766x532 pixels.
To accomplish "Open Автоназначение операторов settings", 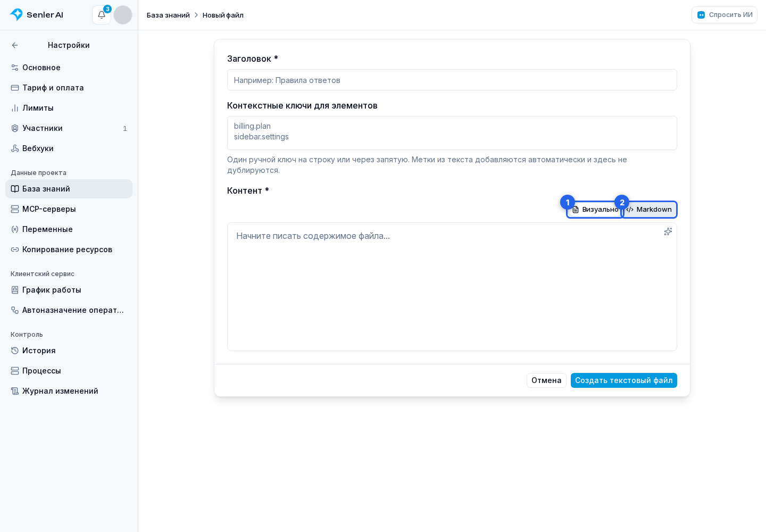I will [x=69, y=310].
